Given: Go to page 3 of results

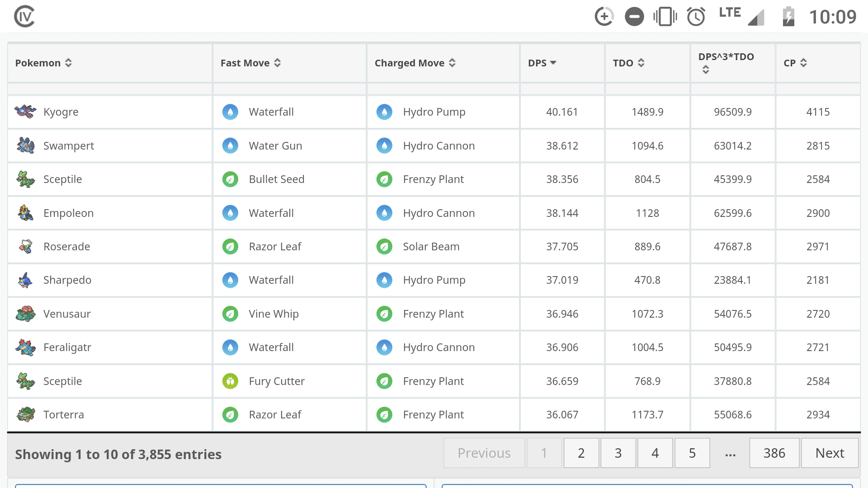Looking at the screenshot, I should pyautogui.click(x=618, y=453).
